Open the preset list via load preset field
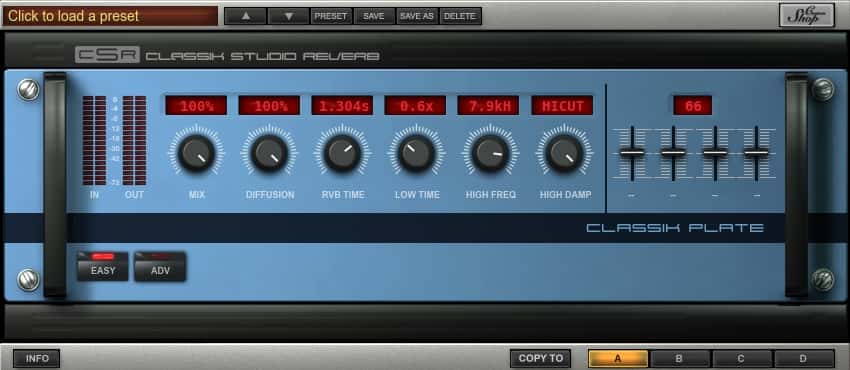The image size is (850, 370). tap(111, 16)
